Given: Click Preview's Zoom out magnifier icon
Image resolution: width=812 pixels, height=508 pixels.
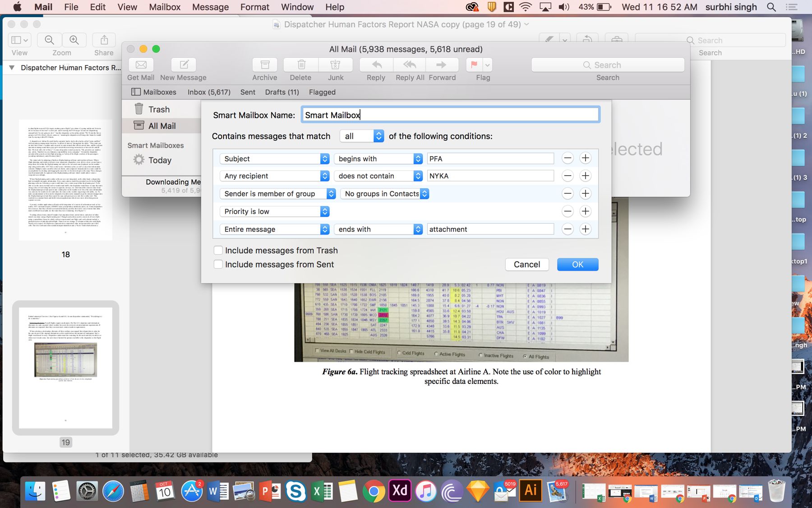Looking at the screenshot, I should 50,40.
